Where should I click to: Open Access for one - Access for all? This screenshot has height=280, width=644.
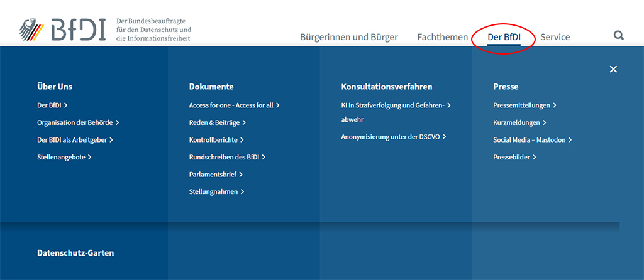(234, 105)
